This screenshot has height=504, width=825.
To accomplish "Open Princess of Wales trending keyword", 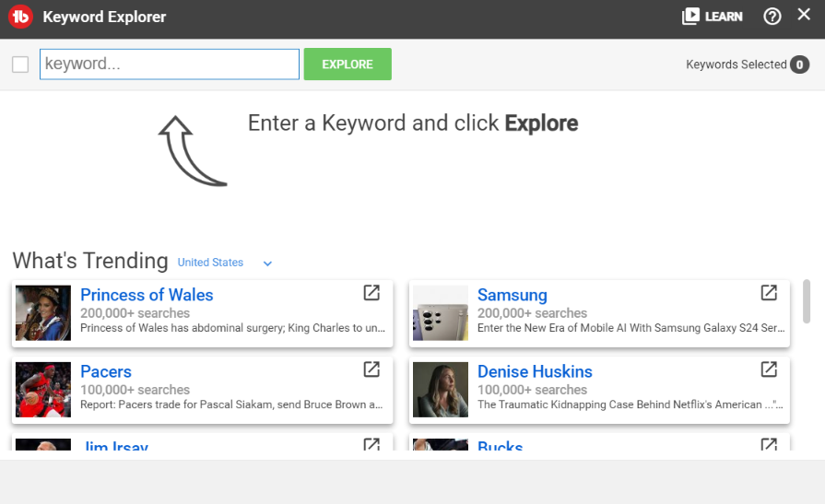I will pos(147,295).
